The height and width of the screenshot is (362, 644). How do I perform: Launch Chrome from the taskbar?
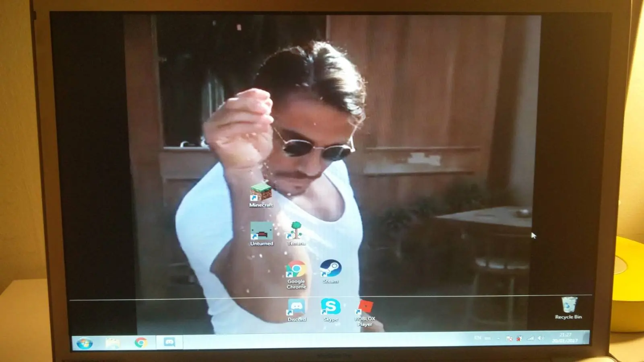coord(141,343)
